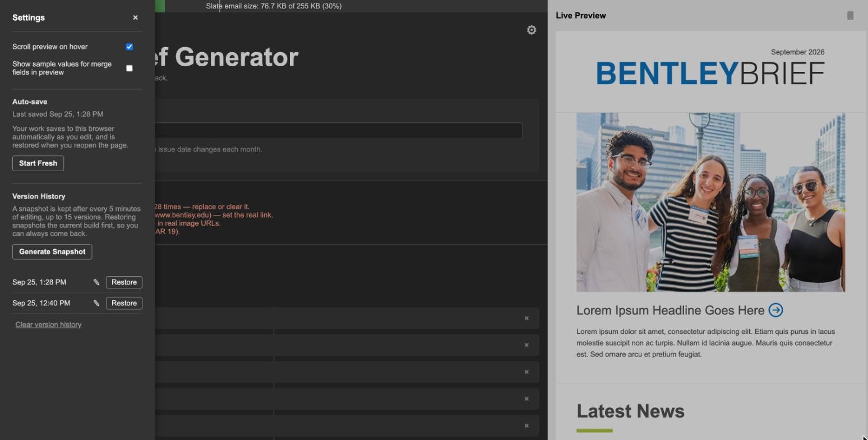Click the Lorem Ipsum Headline Goes Here text
Viewport: 868px width, 440px height.
coord(670,310)
